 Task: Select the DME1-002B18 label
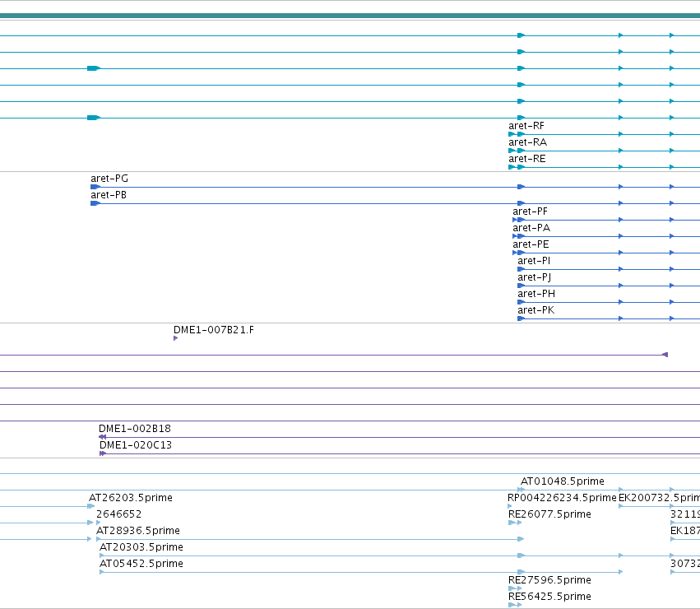click(135, 429)
